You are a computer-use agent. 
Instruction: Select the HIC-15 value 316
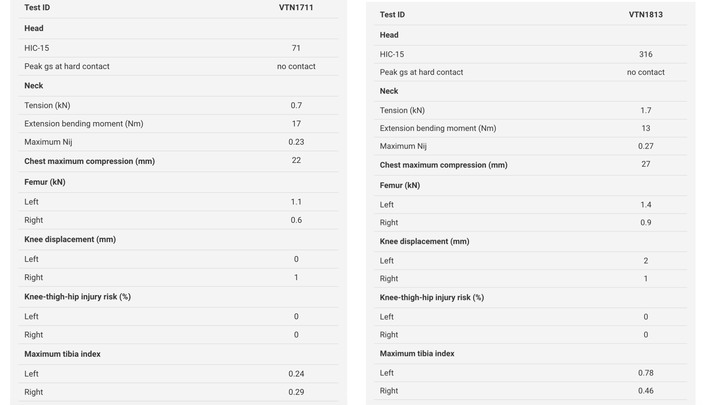point(646,54)
